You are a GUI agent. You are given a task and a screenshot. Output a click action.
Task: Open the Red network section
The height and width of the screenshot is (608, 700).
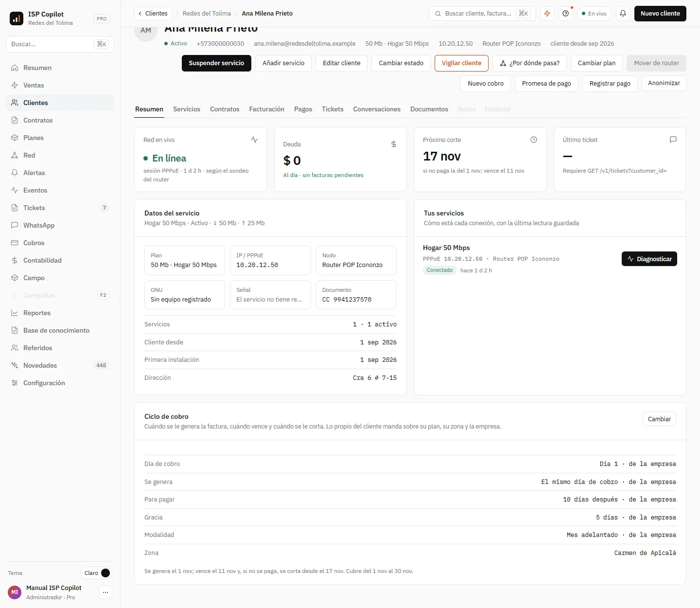tap(60, 155)
